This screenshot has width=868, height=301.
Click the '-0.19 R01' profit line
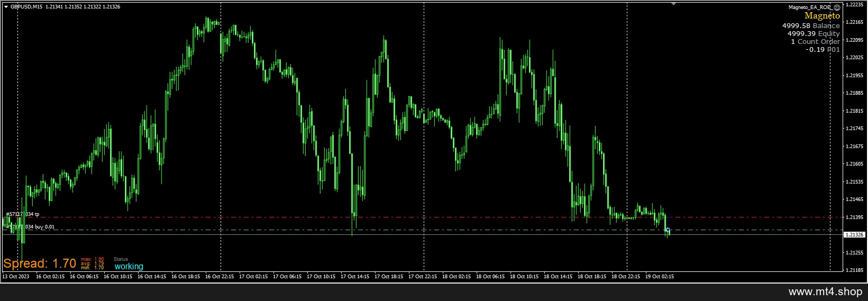click(x=823, y=49)
